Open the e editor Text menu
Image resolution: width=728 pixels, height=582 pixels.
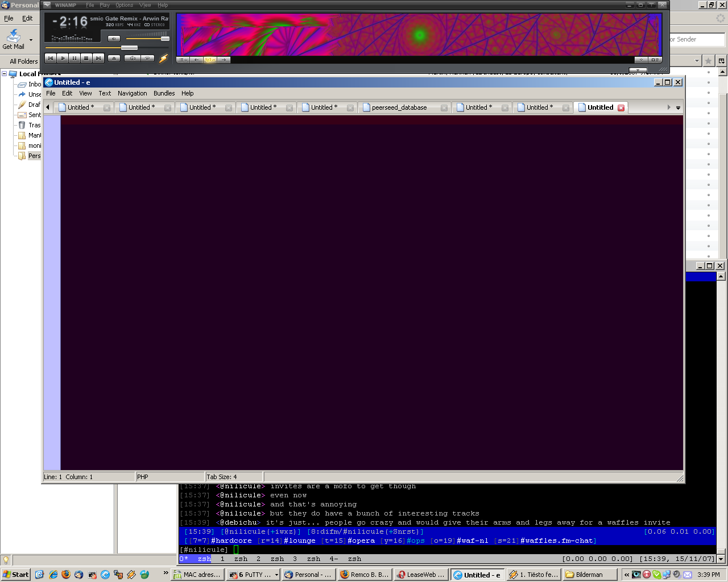coord(105,93)
